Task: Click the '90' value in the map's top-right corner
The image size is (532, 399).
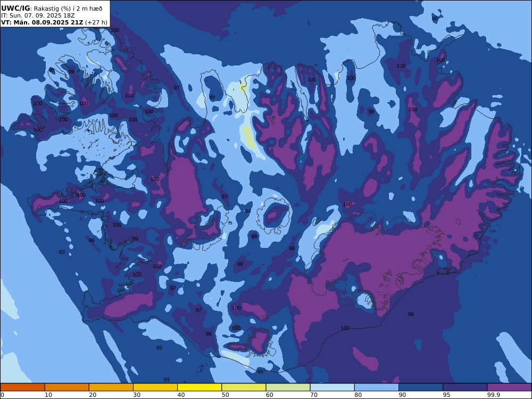Action: click(x=435, y=18)
